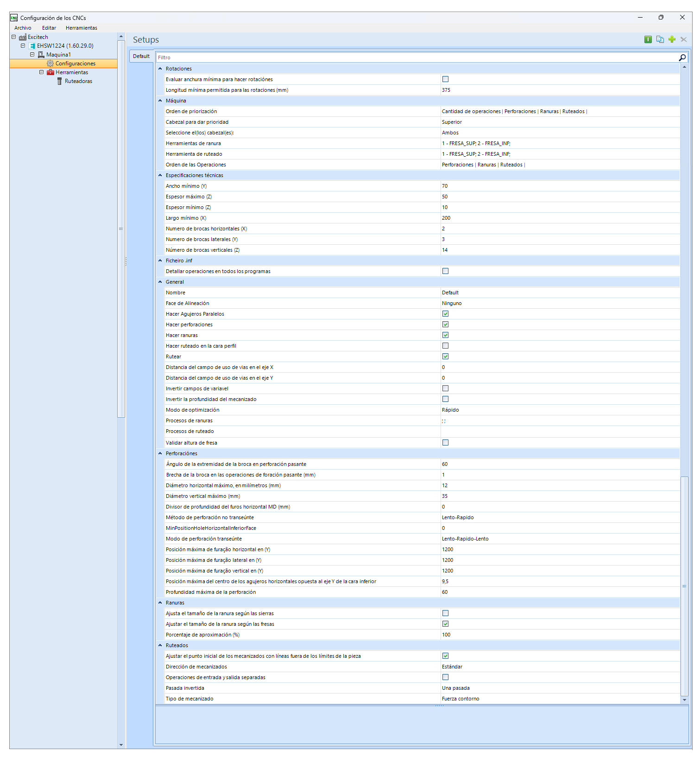This screenshot has width=700, height=757.
Task: Collapse the Herramientas tree node
Action: tap(41, 72)
